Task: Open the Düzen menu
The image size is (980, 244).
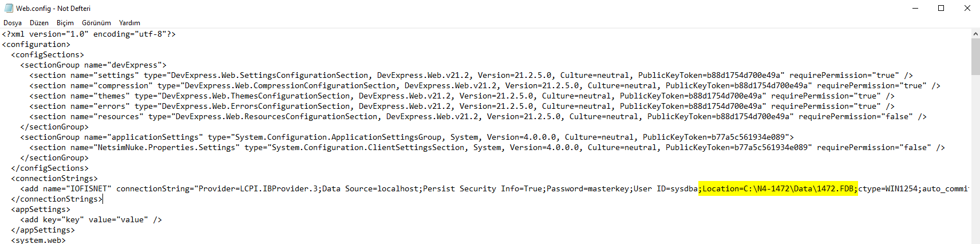Action: tap(39, 23)
